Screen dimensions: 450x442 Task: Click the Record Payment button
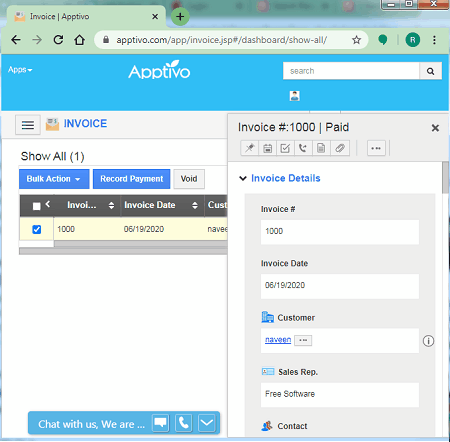click(x=132, y=179)
